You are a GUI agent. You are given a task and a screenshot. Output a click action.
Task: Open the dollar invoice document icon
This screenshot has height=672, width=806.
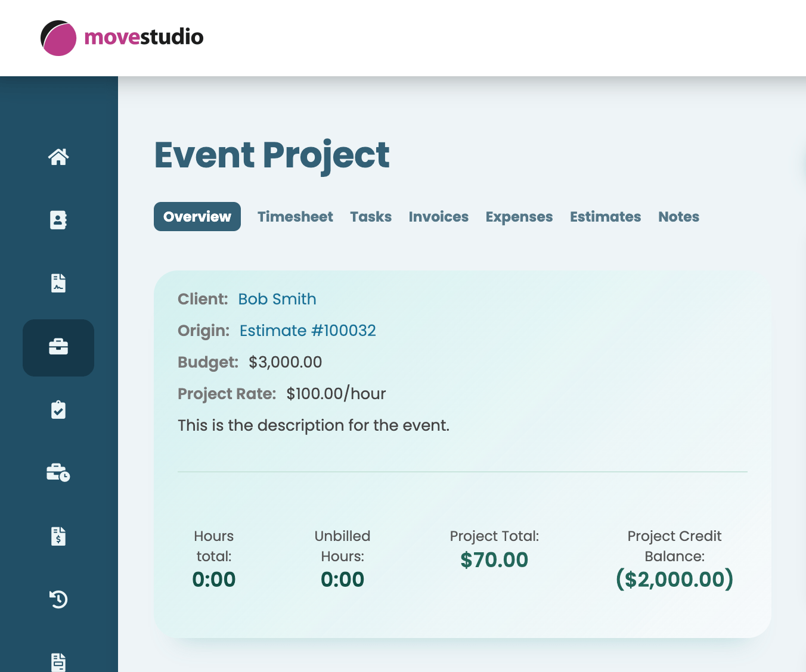tap(58, 536)
